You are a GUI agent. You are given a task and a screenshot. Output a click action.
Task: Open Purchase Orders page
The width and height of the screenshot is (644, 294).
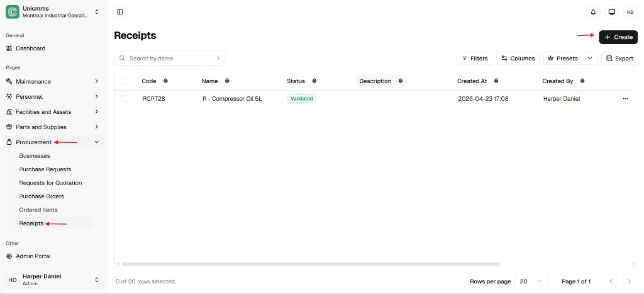coord(42,196)
